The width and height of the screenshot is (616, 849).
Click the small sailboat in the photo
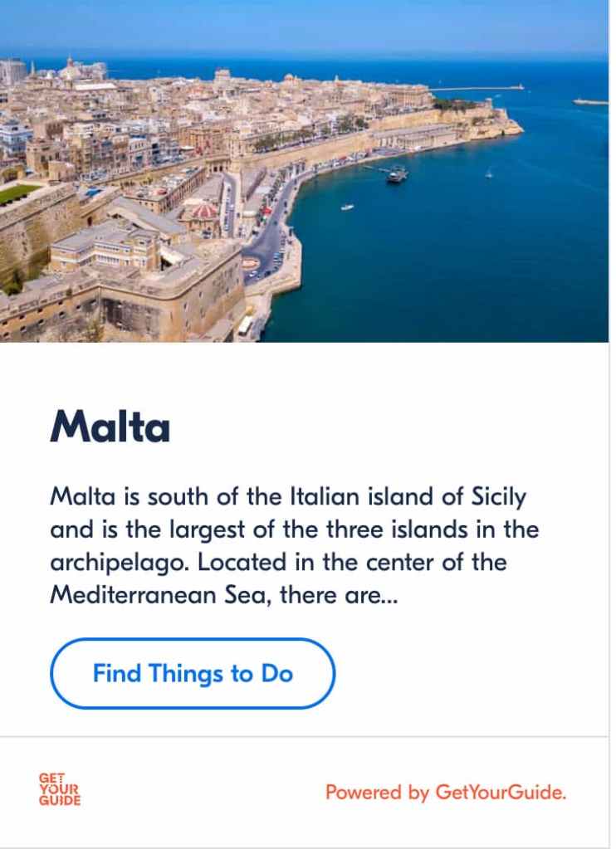pos(488,173)
